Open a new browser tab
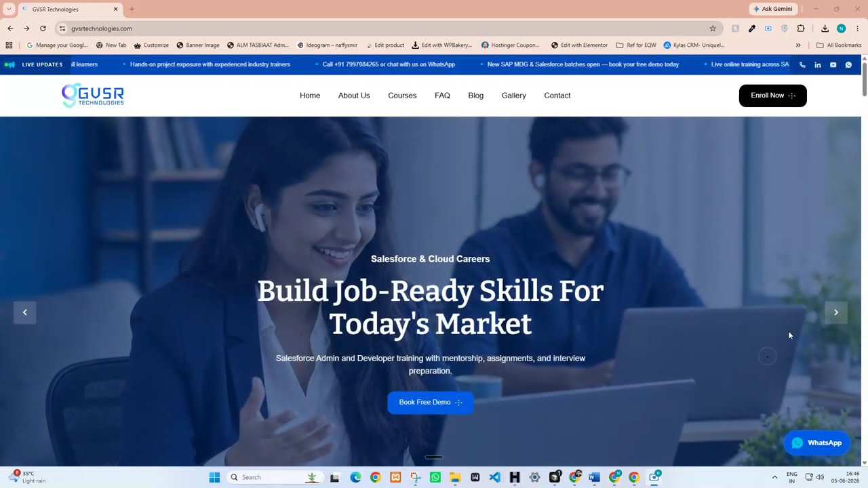Image resolution: width=868 pixels, height=488 pixels. [132, 9]
